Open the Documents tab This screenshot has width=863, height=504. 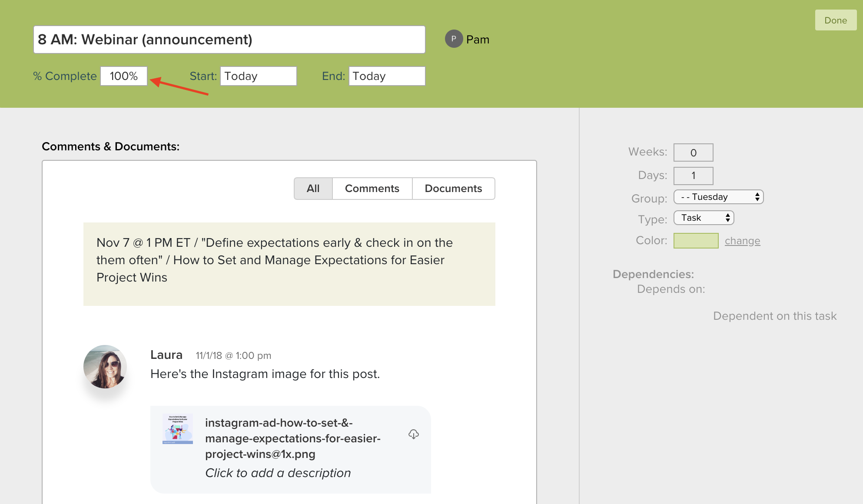pyautogui.click(x=453, y=188)
